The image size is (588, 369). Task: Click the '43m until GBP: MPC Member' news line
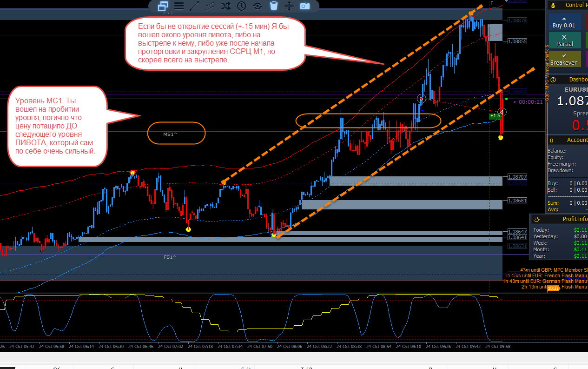pyautogui.click(x=554, y=270)
